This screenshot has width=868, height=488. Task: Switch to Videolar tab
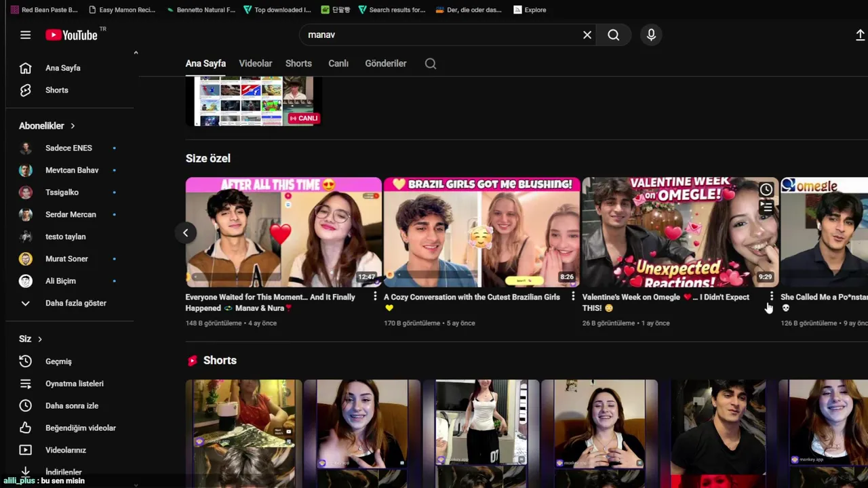[x=256, y=63]
